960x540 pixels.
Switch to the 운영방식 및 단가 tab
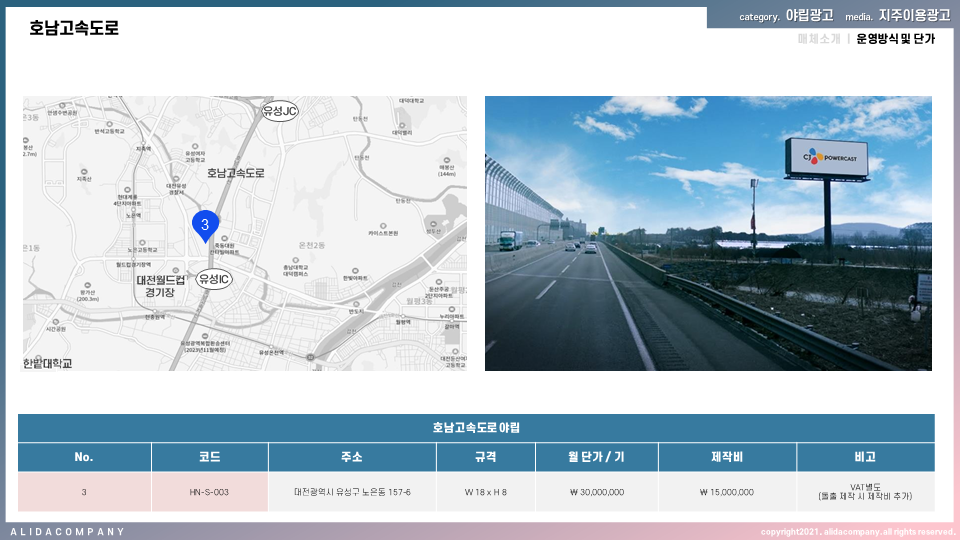[895, 39]
